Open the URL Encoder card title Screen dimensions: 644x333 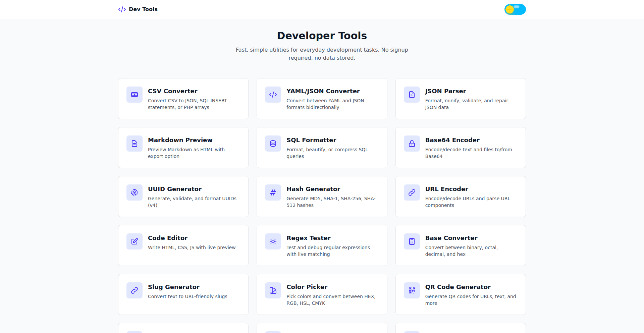coord(446,189)
